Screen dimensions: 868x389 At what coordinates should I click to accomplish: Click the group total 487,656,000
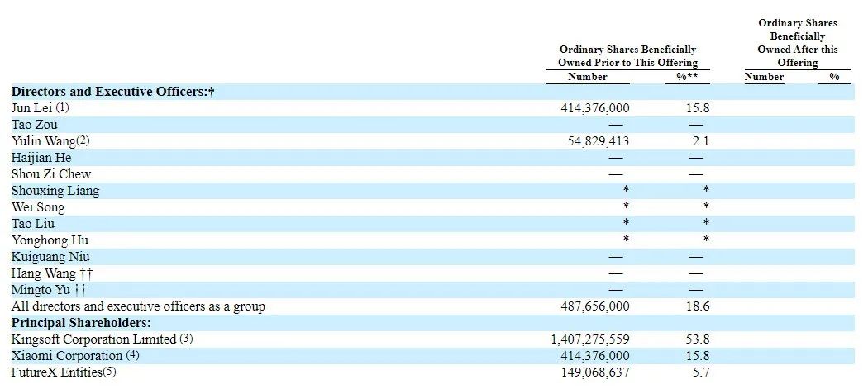click(x=594, y=306)
